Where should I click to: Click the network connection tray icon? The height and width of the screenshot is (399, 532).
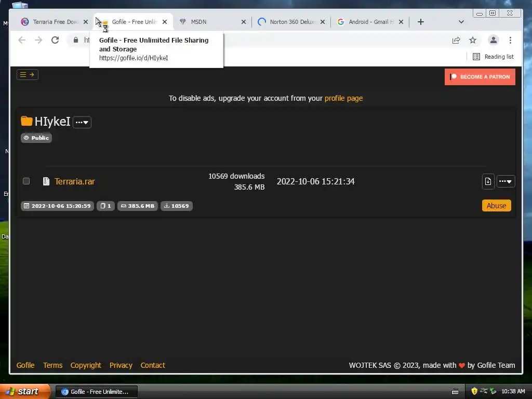(x=484, y=391)
